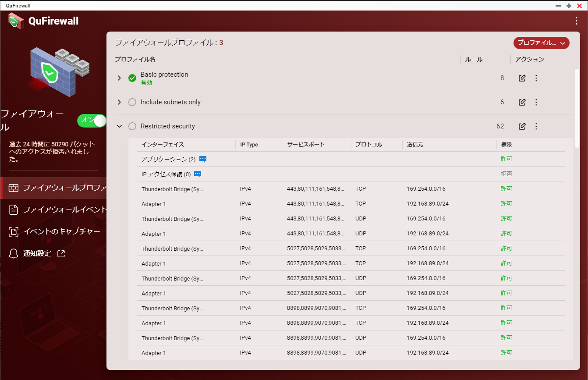
Task: Click the Restricted security profile name
Action: [x=168, y=126]
